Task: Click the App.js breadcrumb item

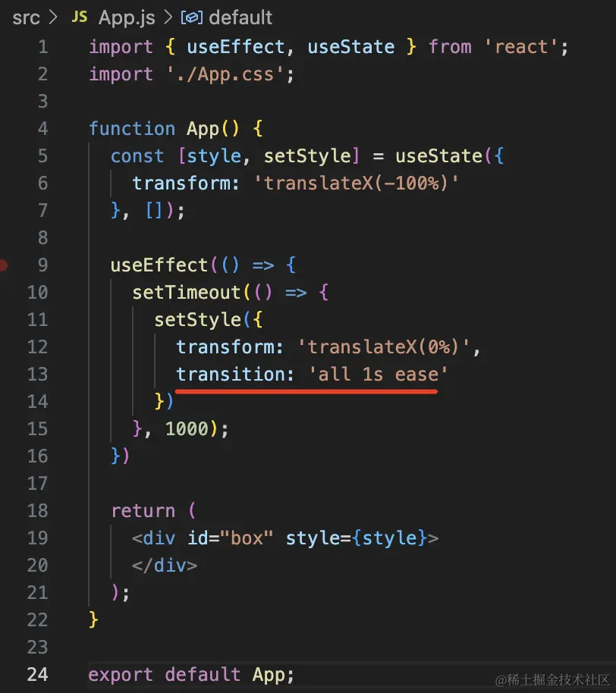Action: (127, 18)
